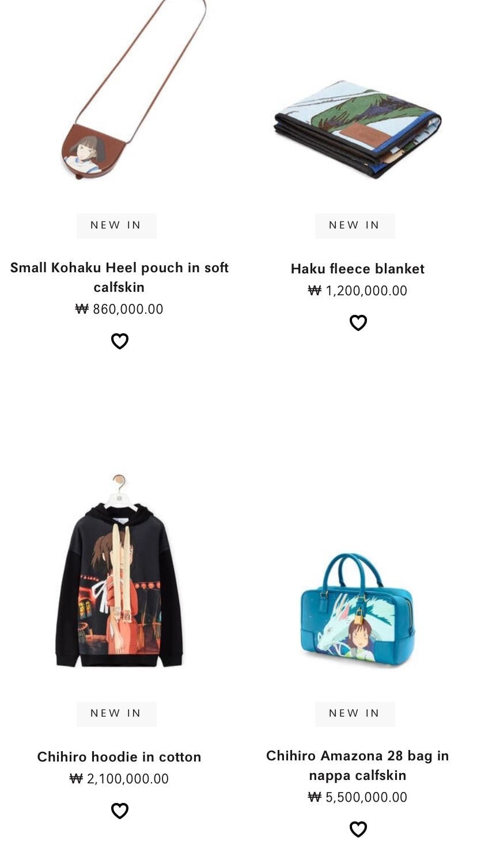Screen dimensions: 477x868
Task: View the black Chihiro hoodie product image
Action: tap(119, 571)
